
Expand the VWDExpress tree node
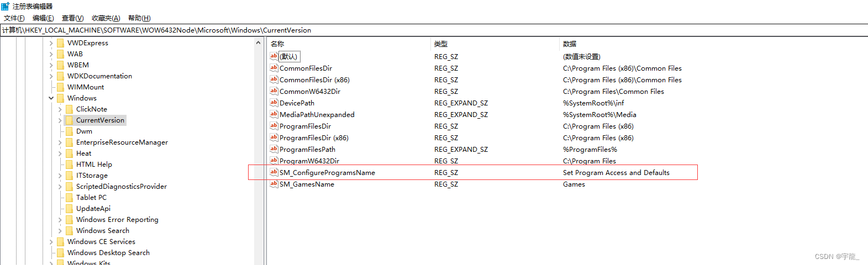pyautogui.click(x=51, y=43)
